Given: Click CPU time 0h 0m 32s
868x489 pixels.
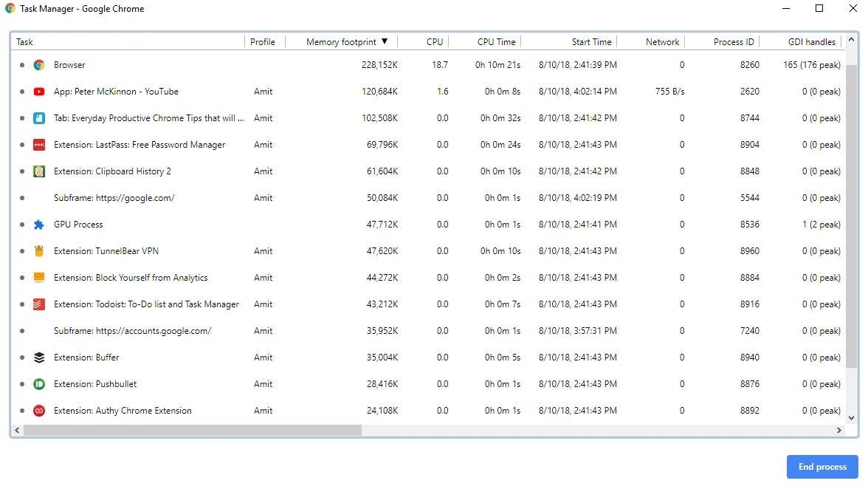Looking at the screenshot, I should (500, 118).
